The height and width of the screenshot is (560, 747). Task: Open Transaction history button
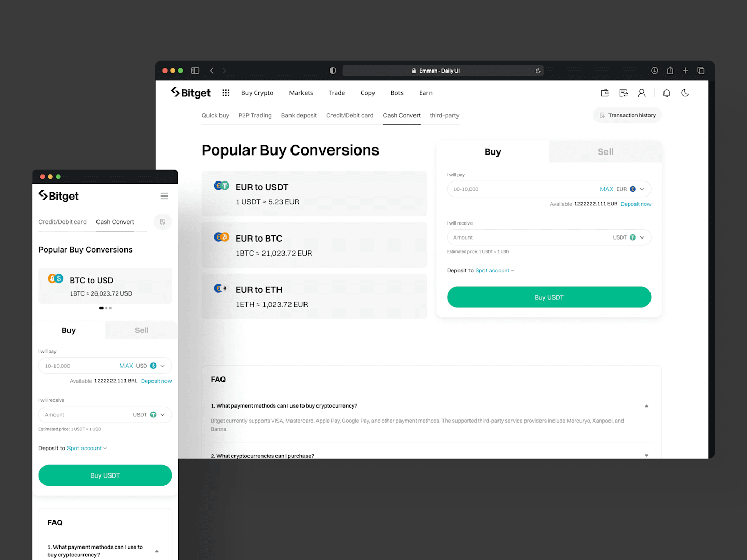click(x=627, y=115)
